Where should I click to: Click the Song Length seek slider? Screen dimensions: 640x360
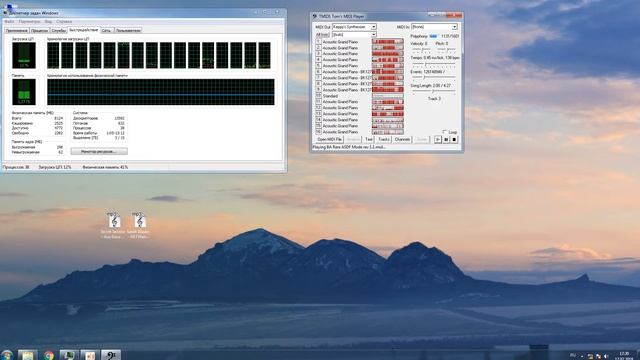click(433, 92)
